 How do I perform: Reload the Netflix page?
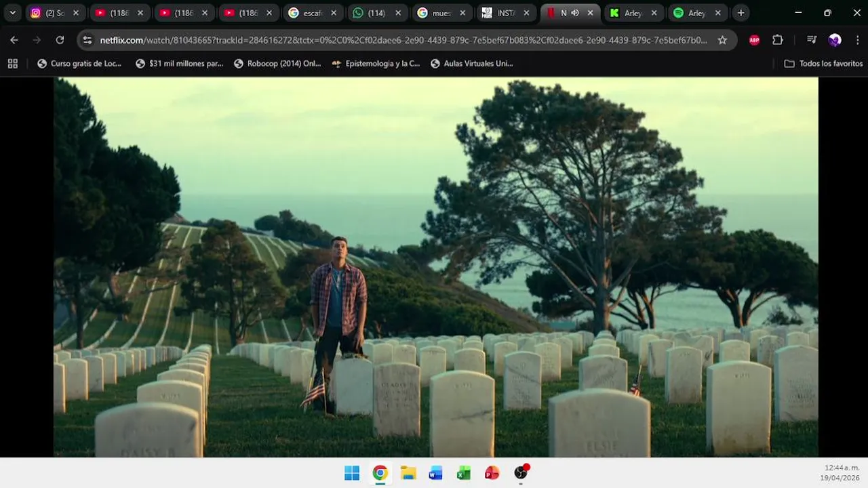click(x=60, y=40)
